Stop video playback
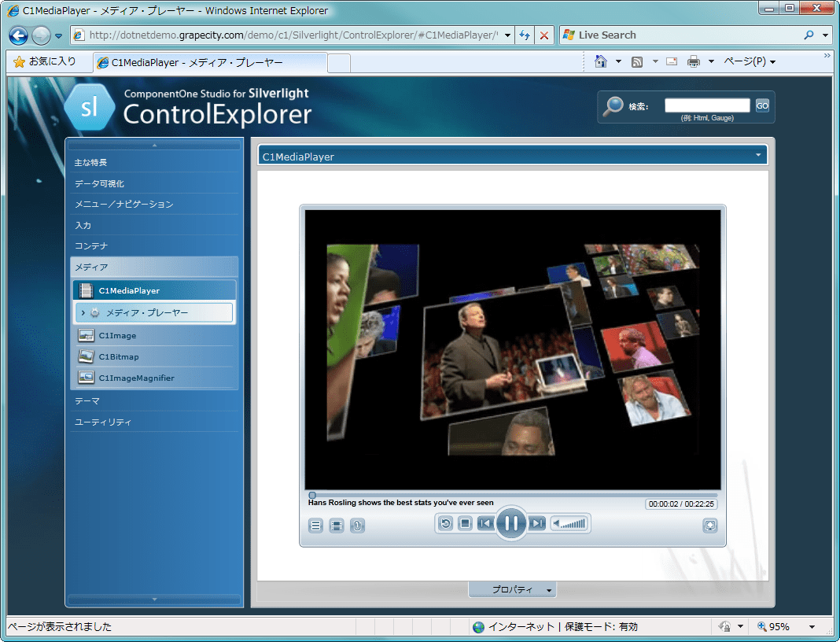The height and width of the screenshot is (642, 840). coord(466,523)
